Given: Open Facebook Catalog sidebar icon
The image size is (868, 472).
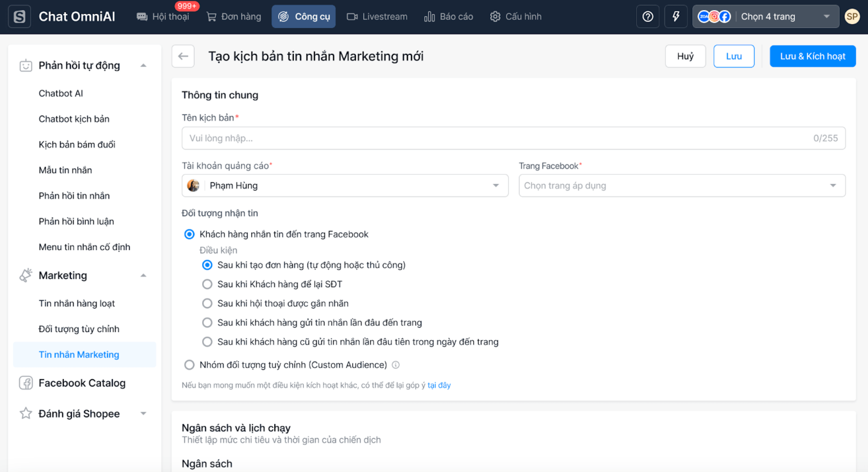Looking at the screenshot, I should pyautogui.click(x=26, y=383).
